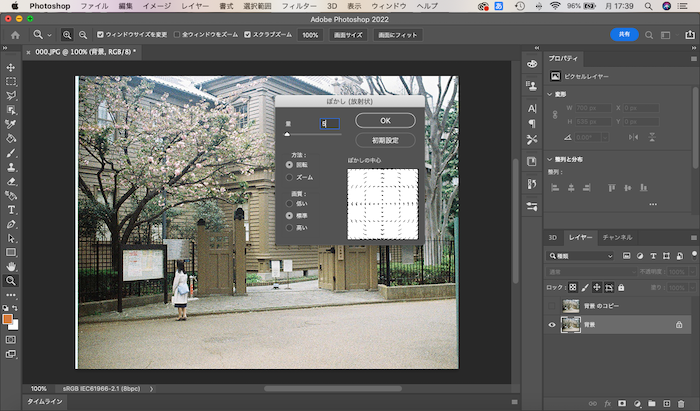The width and height of the screenshot is (700, 411).
Task: Toggle Quick Mask mode icon
Action: (x=11, y=340)
